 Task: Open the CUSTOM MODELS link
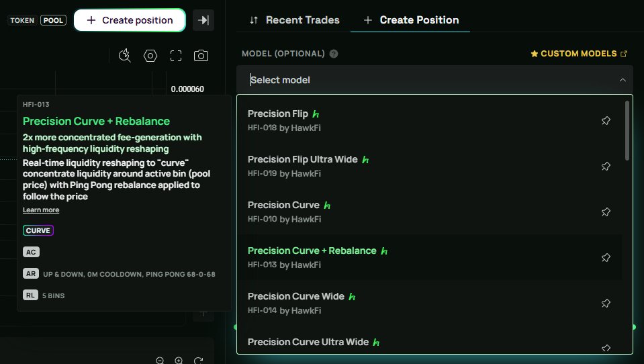click(579, 54)
